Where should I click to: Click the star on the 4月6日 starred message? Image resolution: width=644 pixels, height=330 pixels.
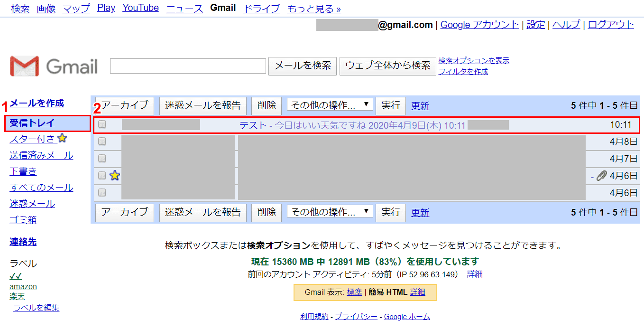pyautogui.click(x=115, y=175)
